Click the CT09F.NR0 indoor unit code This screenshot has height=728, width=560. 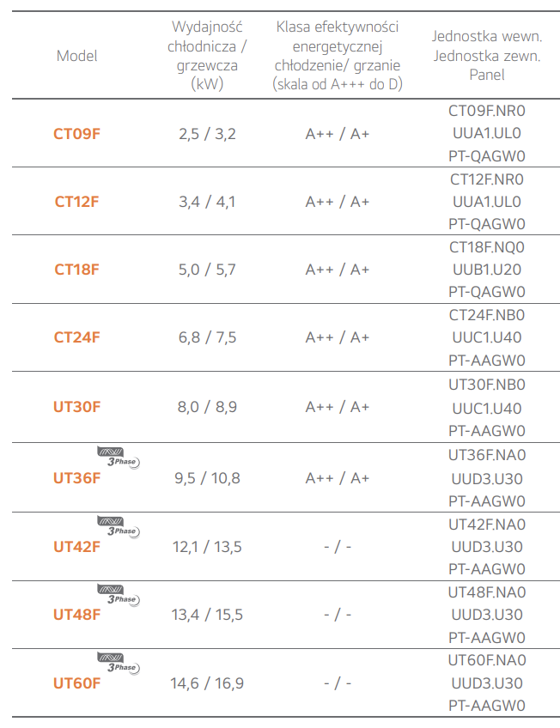pos(487,111)
